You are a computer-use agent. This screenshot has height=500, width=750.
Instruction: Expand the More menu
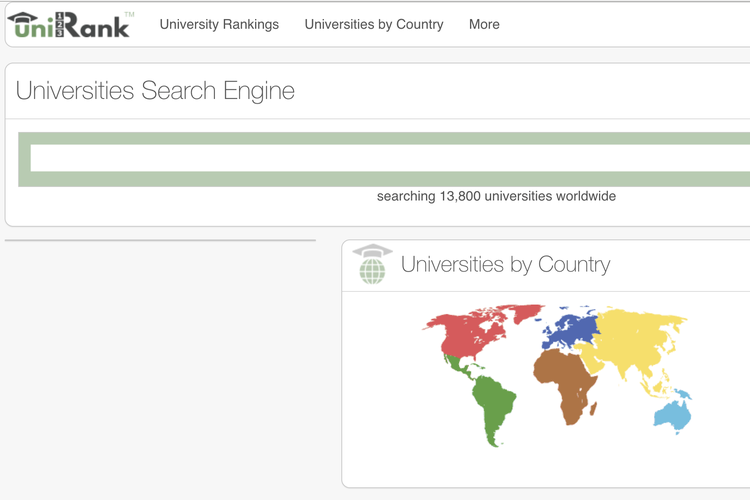pos(484,24)
